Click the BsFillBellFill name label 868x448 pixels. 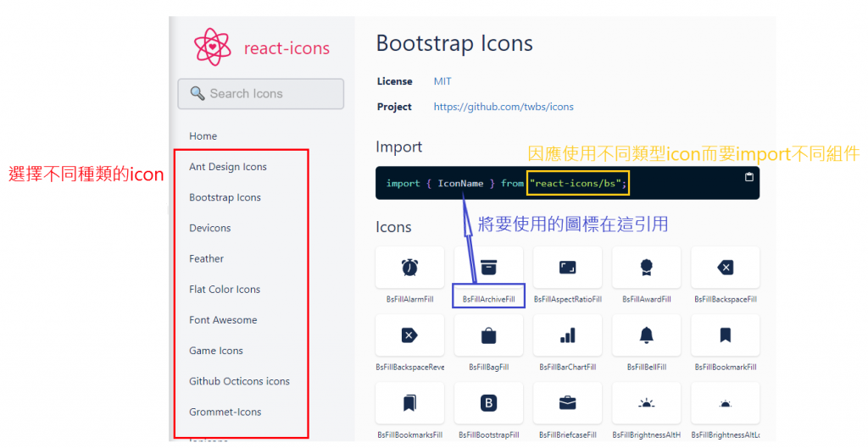(x=646, y=368)
